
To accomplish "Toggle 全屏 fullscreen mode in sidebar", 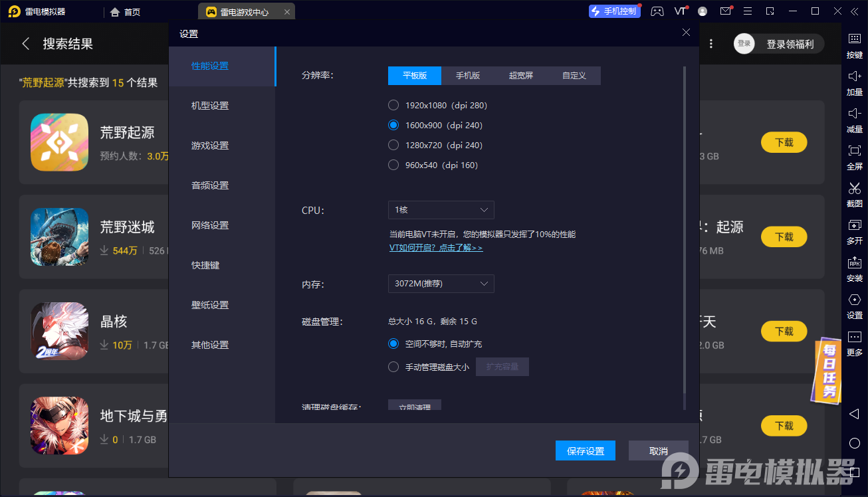I will (855, 157).
